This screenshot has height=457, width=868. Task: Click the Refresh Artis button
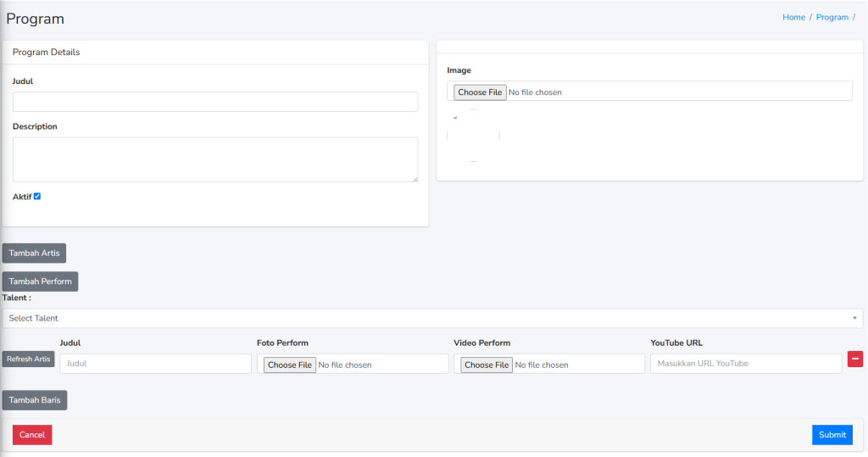[29, 359]
